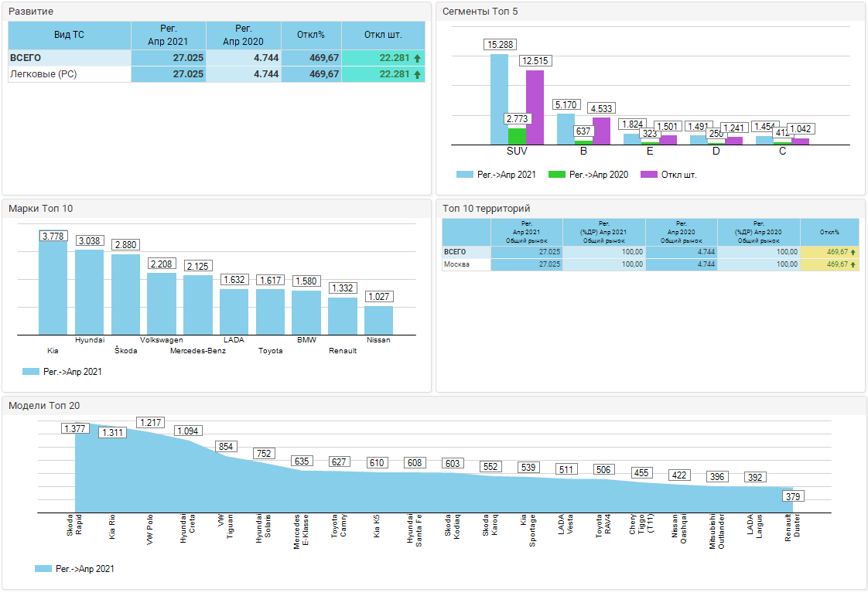
Task: Sort by Вид ТС column header
Action: pos(69,36)
